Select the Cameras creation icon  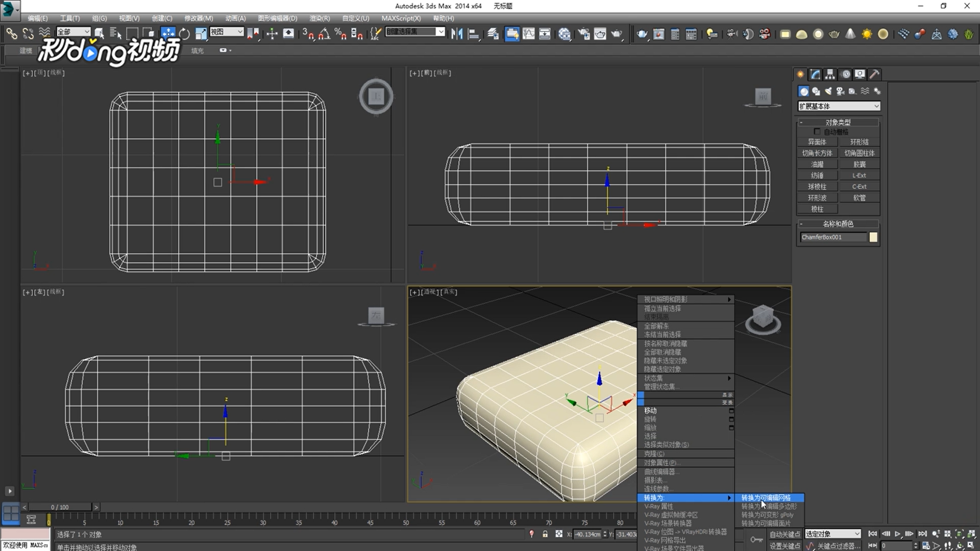841,91
